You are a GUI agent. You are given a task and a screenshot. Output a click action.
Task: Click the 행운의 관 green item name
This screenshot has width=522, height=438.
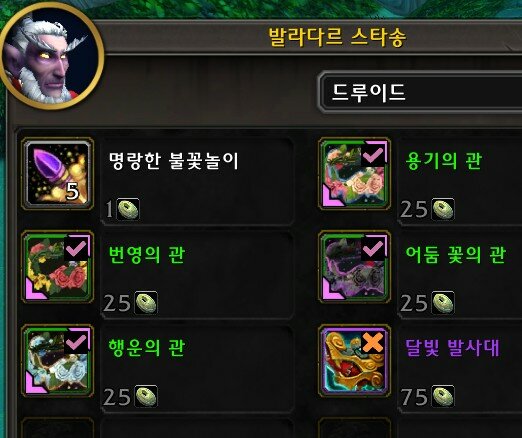[147, 348]
